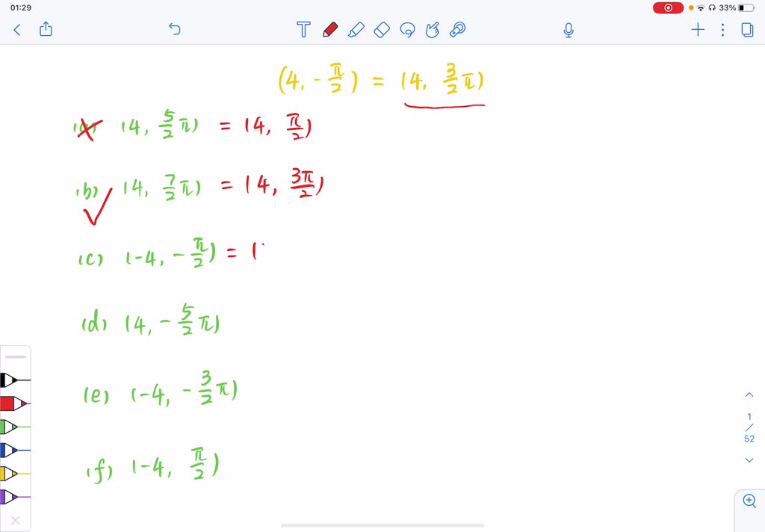Choose the red pen color
Viewport: 765px width, 532px height.
point(15,403)
